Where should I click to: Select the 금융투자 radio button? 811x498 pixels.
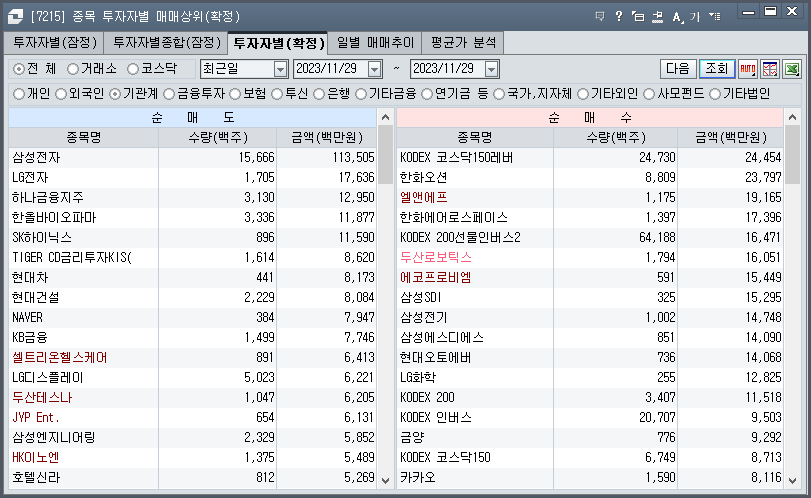[x=169, y=94]
